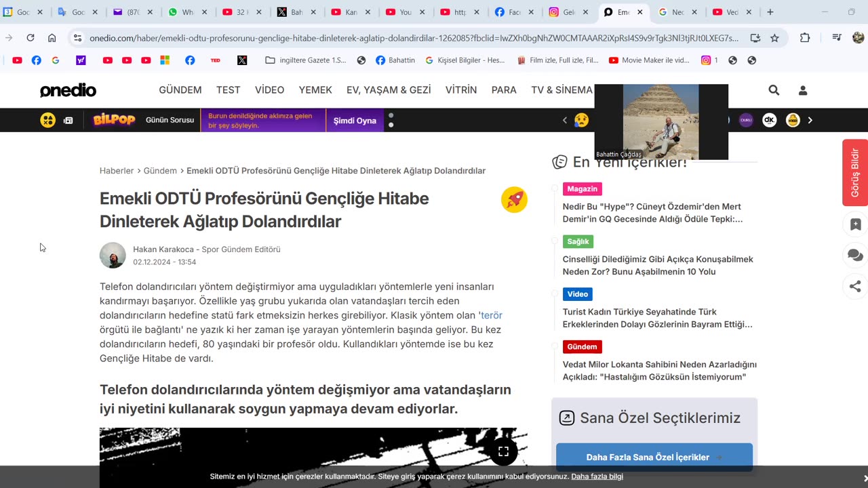Open the Haberler breadcrumb link

point(117,171)
